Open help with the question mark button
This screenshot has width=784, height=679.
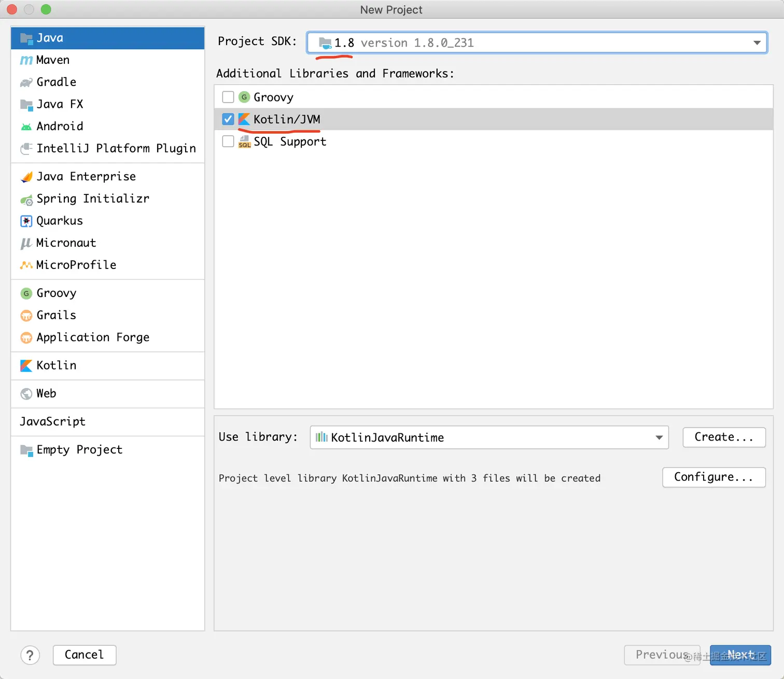coord(30,655)
